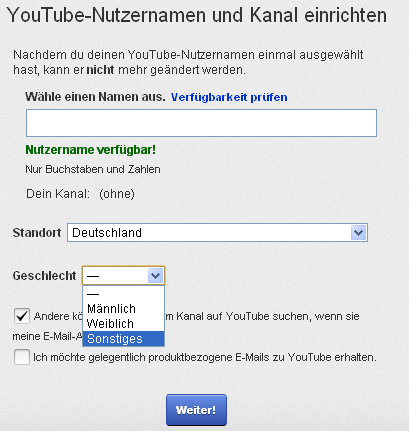Click the Weiter! button
The image size is (409, 431).
point(196,410)
